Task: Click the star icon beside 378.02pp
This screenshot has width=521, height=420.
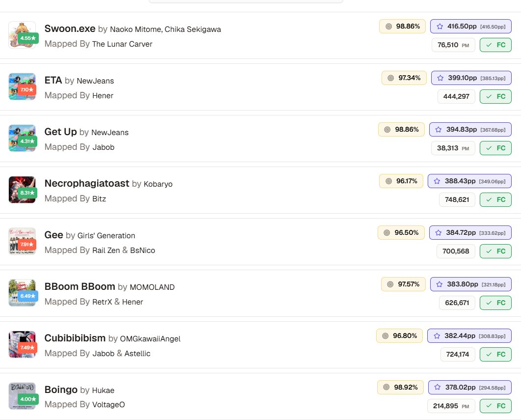Action: point(437,387)
